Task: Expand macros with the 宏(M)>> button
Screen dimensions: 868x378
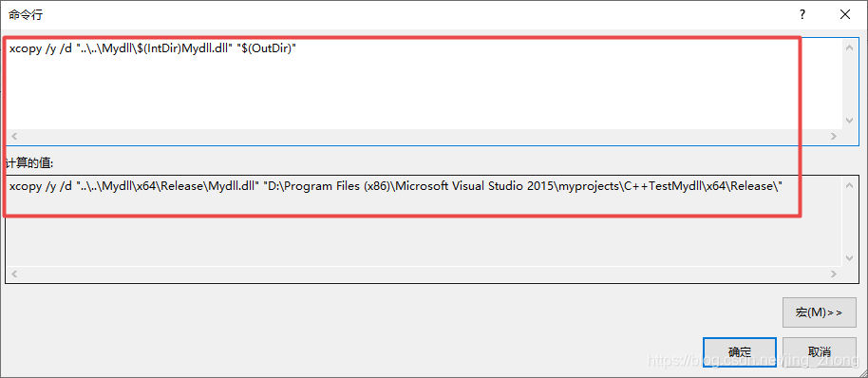Action: tap(820, 312)
